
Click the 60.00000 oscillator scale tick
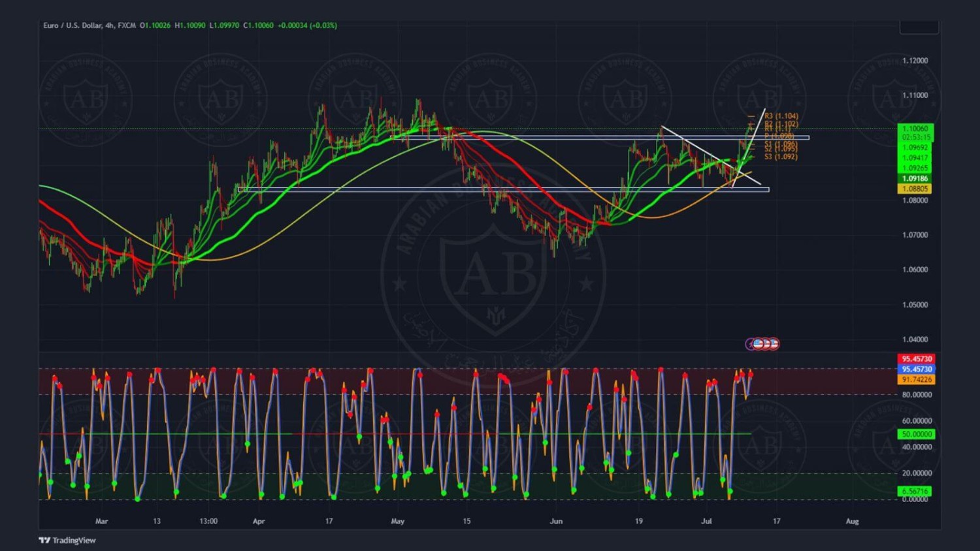(917, 421)
